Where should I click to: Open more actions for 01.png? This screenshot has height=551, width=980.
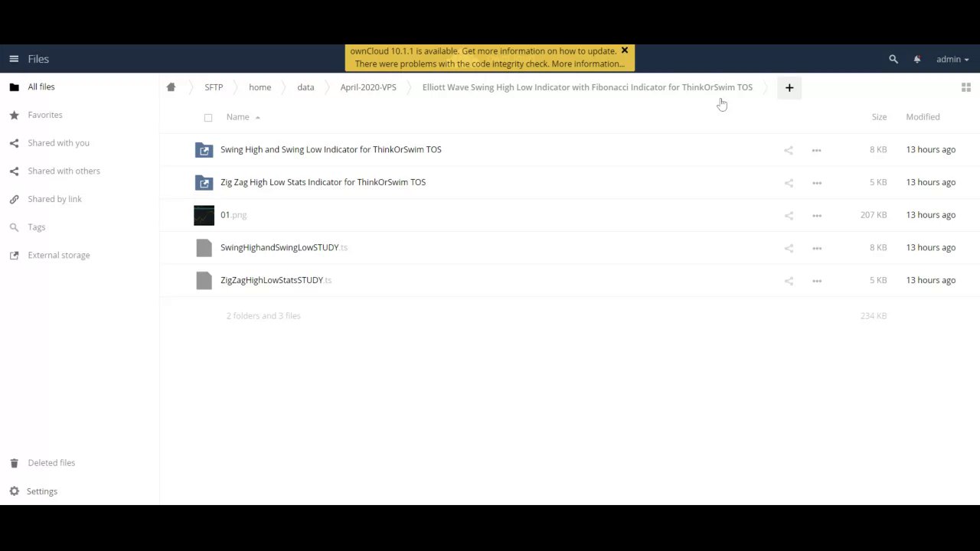click(816, 216)
